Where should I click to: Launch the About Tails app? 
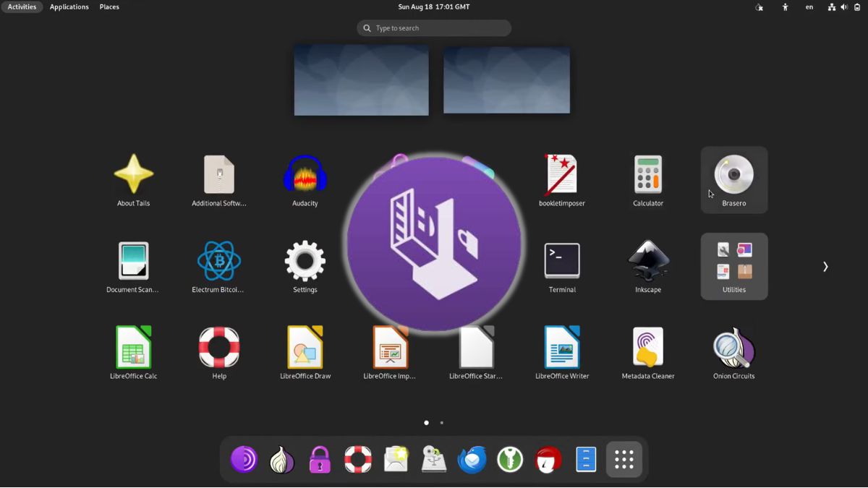(x=133, y=180)
